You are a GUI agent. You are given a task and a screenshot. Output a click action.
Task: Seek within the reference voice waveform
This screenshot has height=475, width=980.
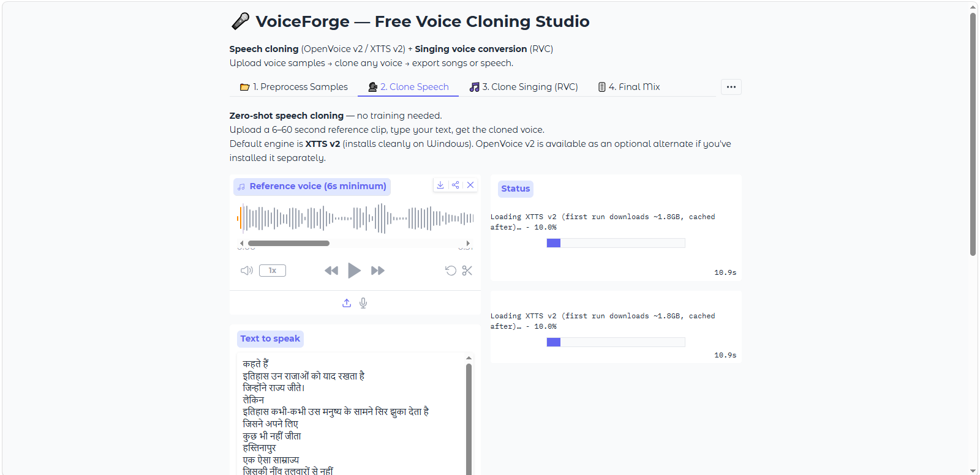355,219
